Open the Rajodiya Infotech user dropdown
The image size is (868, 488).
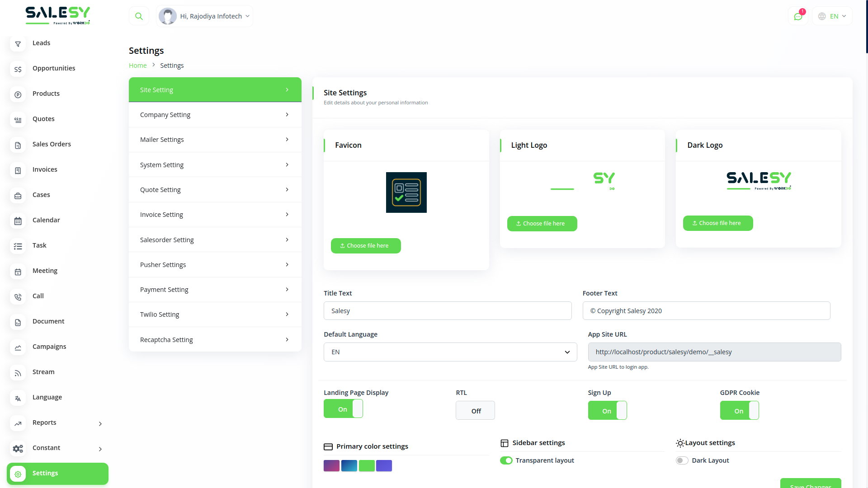pos(205,16)
